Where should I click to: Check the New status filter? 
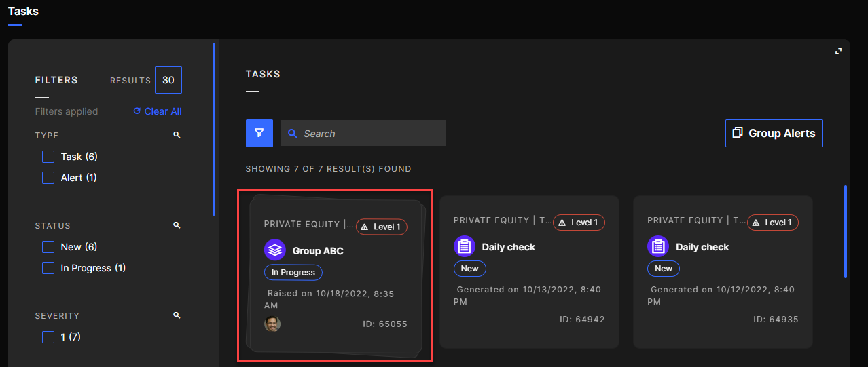click(x=48, y=247)
